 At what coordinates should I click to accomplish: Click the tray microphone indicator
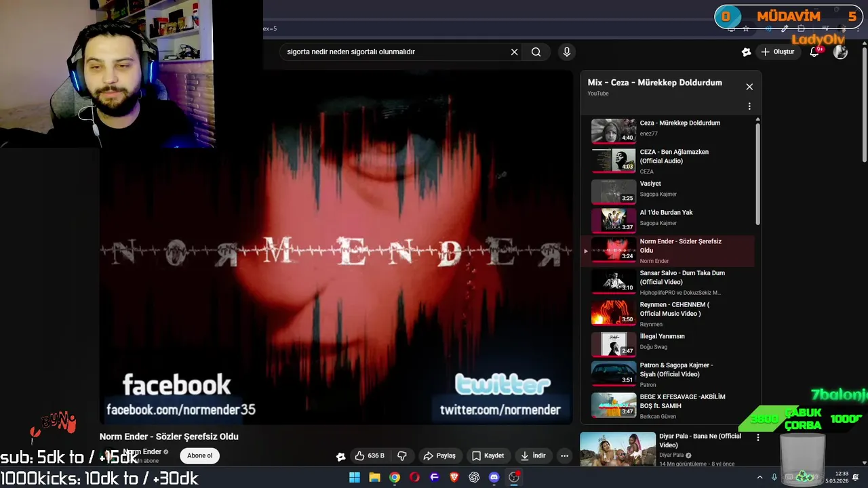click(x=774, y=477)
